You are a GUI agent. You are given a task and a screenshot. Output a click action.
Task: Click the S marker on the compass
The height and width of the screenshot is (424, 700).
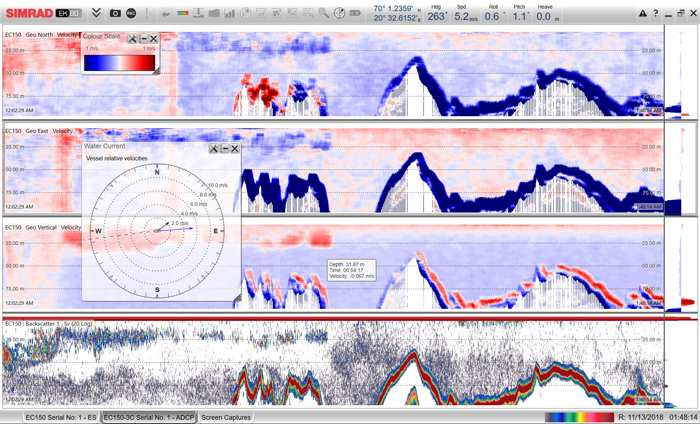(157, 290)
